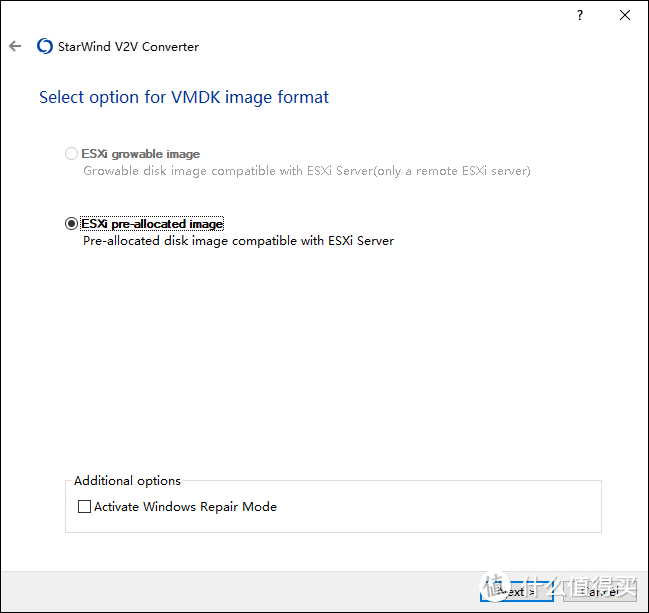The width and height of the screenshot is (649, 613).
Task: Click the Additional options group label
Action: (127, 481)
